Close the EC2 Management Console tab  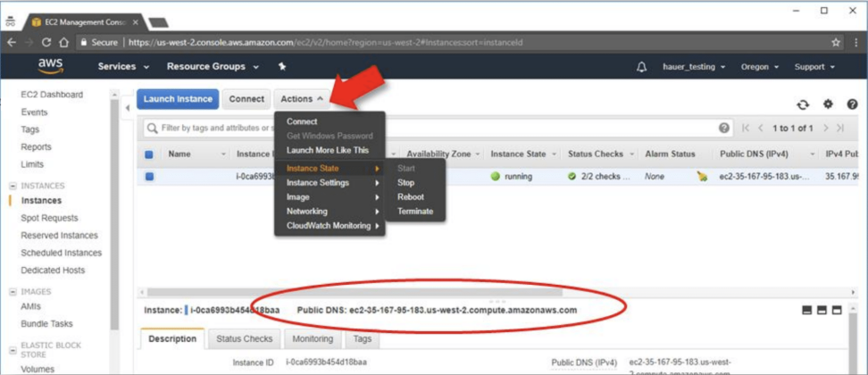136,22
